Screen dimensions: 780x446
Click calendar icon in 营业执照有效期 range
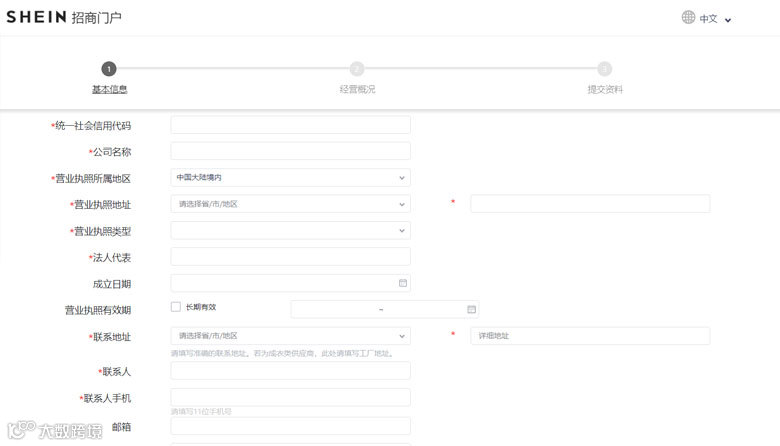pos(471,309)
